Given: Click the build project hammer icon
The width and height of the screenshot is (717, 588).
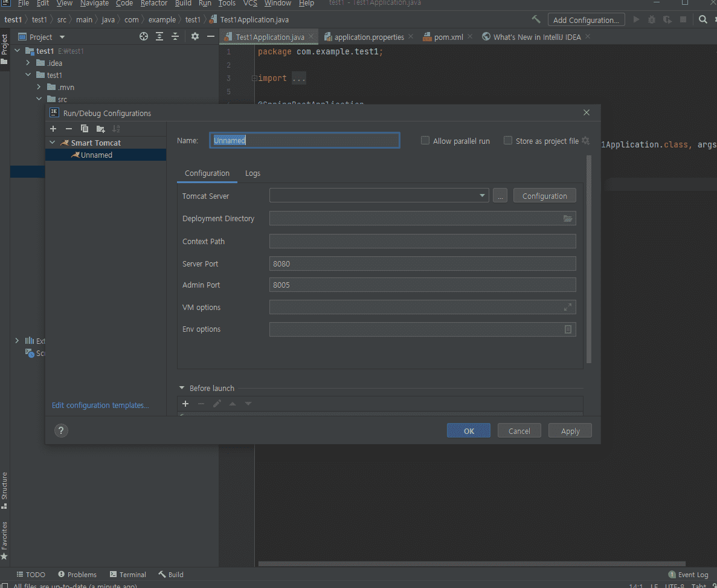Looking at the screenshot, I should [x=536, y=19].
